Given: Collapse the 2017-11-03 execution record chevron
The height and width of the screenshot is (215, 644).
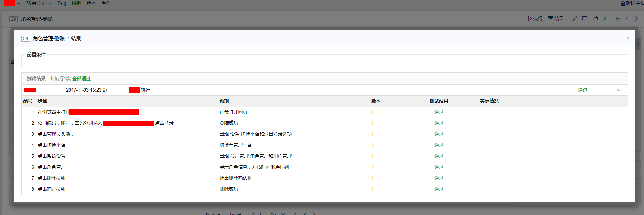Looking at the screenshot, I should 619,90.
